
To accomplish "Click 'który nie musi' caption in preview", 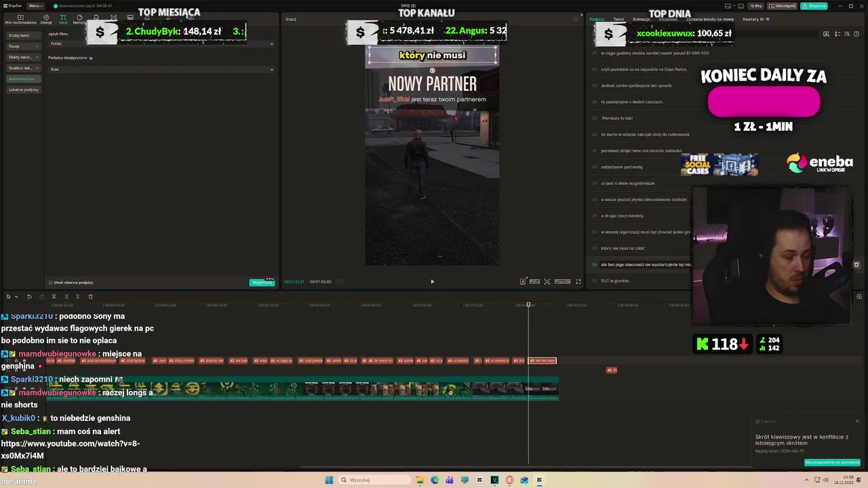I will [433, 55].
